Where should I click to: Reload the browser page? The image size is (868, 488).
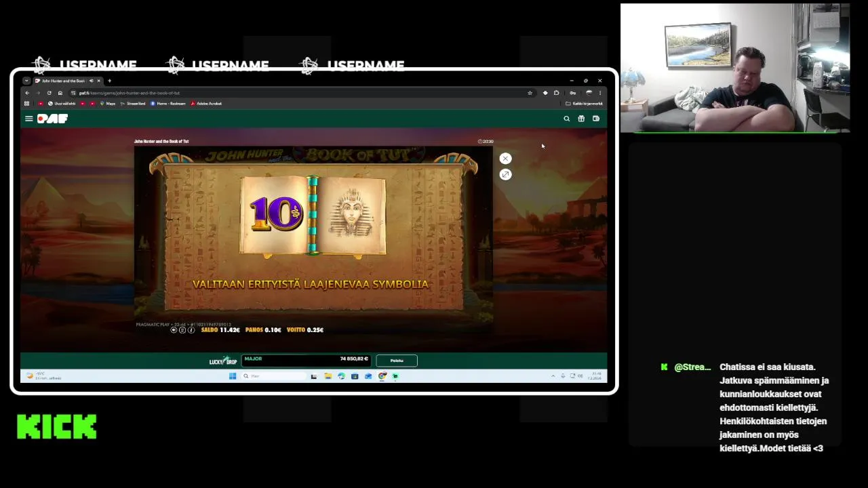[x=49, y=93]
